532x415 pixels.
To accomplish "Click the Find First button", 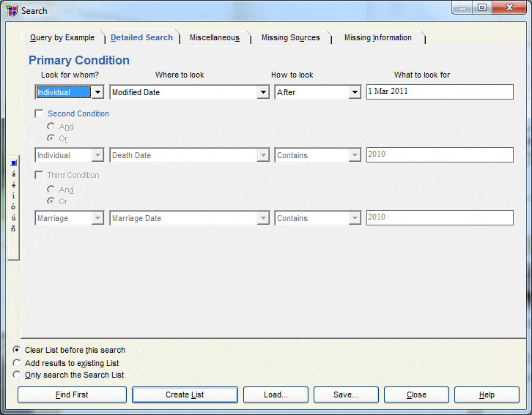I will click(x=72, y=395).
